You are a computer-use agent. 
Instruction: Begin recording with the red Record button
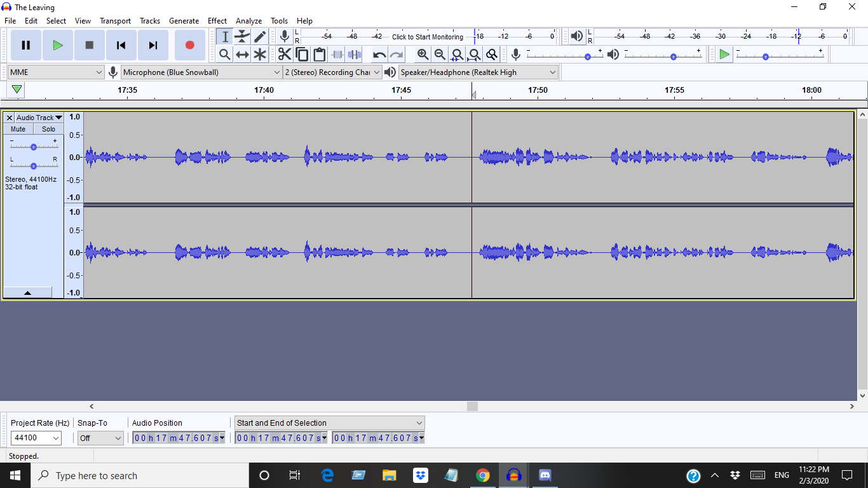(189, 45)
